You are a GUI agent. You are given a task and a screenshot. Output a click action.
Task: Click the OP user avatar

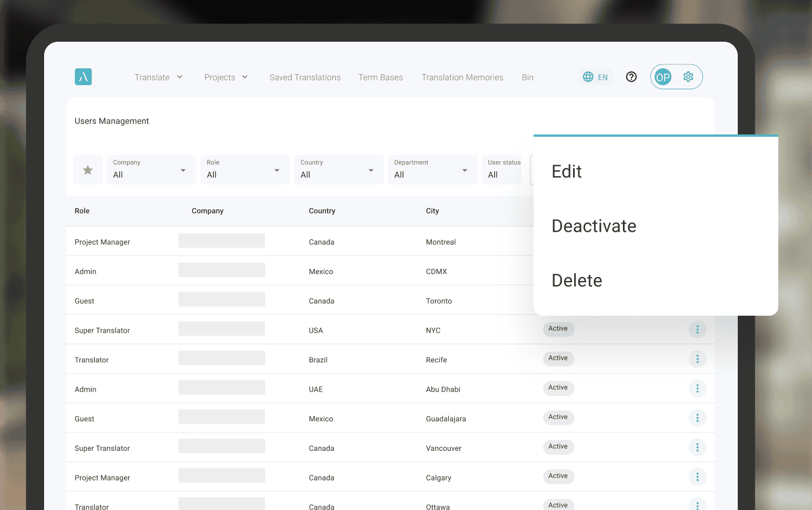pos(662,77)
